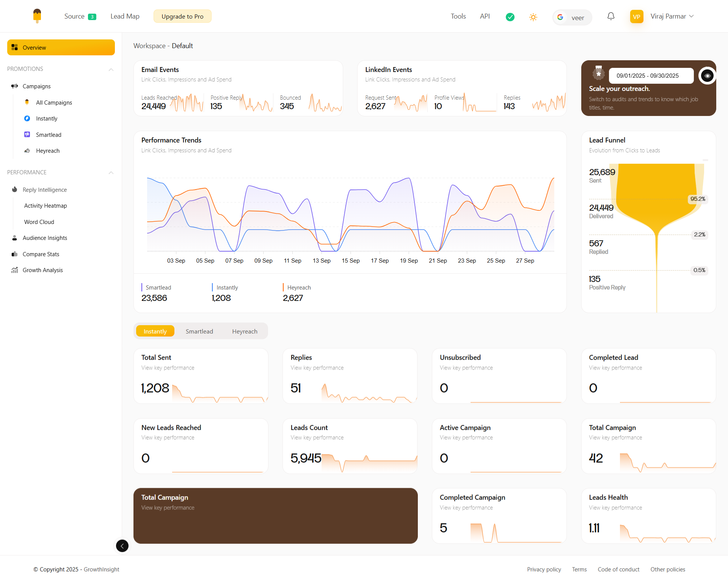Viewport: 728px width, 584px height.
Task: Open Heyreach campaigns in sidebar
Action: coord(47,151)
